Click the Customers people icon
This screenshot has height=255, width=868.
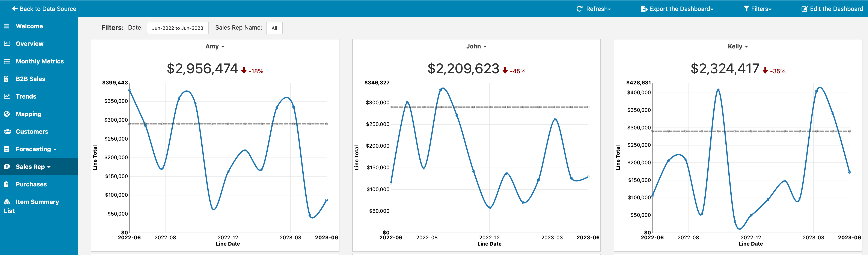pos(7,131)
